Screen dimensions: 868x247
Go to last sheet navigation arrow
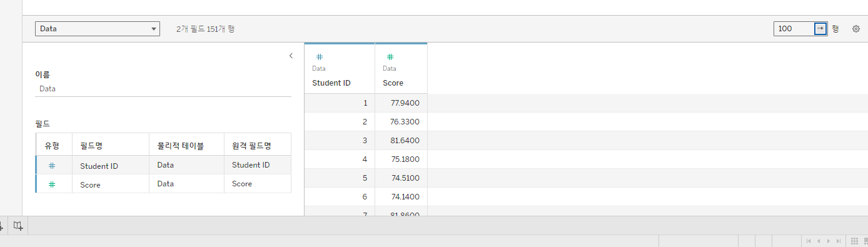click(x=839, y=241)
